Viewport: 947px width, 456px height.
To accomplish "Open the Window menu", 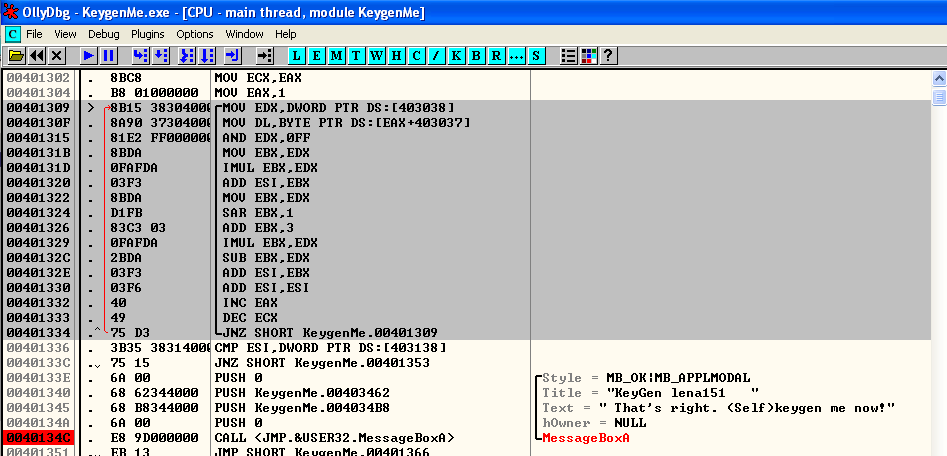I will [244, 34].
